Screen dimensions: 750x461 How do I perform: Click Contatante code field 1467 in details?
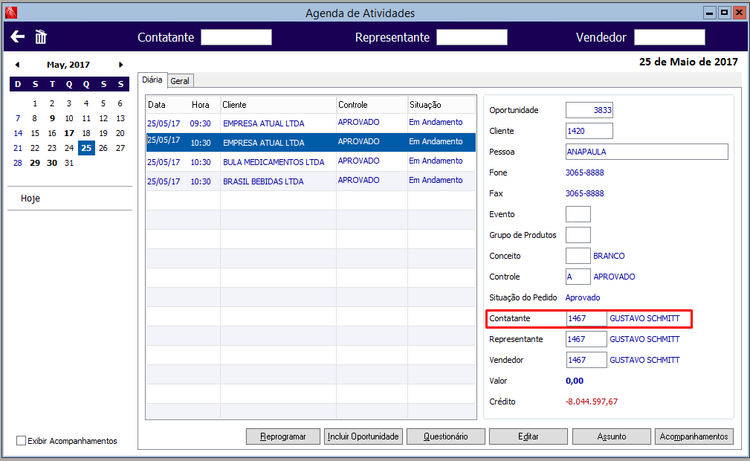click(x=586, y=318)
